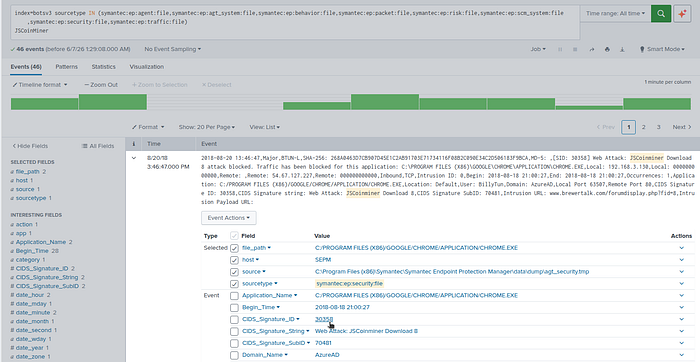Open the Format dropdown above events
700x362 pixels.
[x=148, y=127]
